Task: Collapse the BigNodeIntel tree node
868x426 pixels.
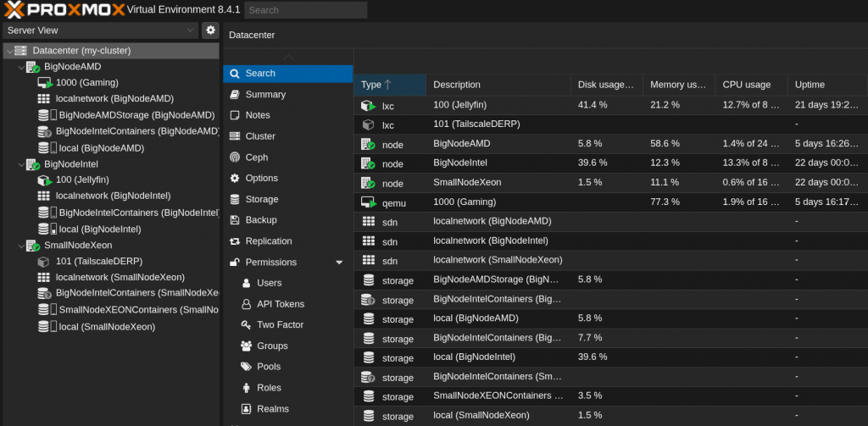Action: coord(20,164)
